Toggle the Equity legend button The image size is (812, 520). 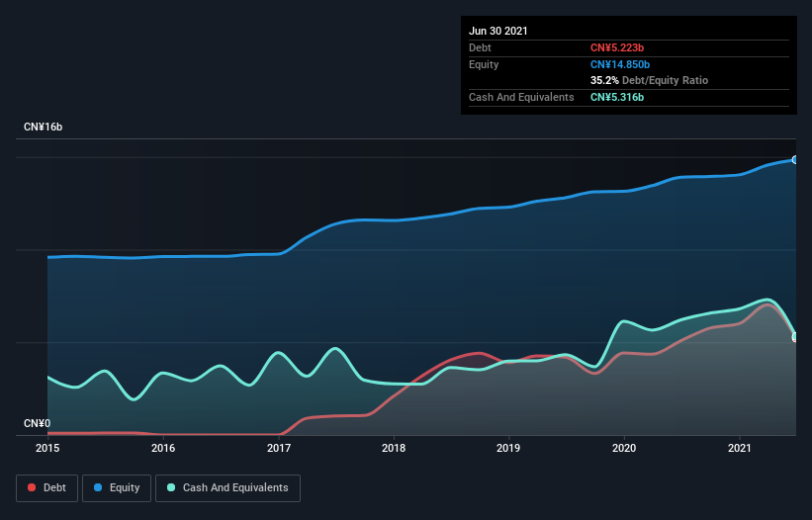tap(117, 488)
